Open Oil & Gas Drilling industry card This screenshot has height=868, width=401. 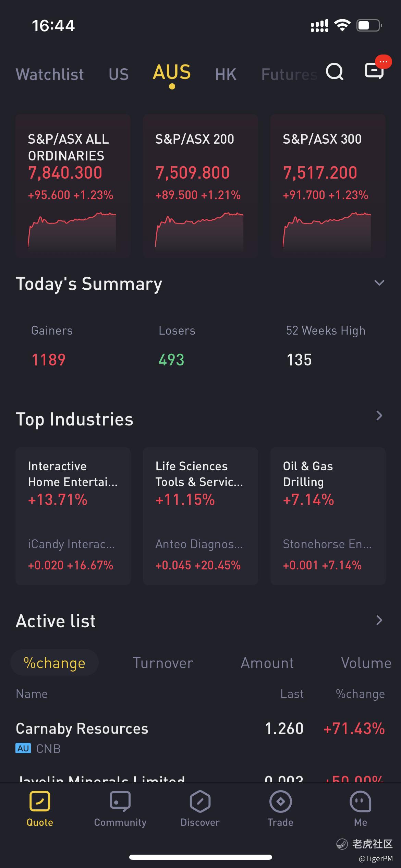point(328,516)
